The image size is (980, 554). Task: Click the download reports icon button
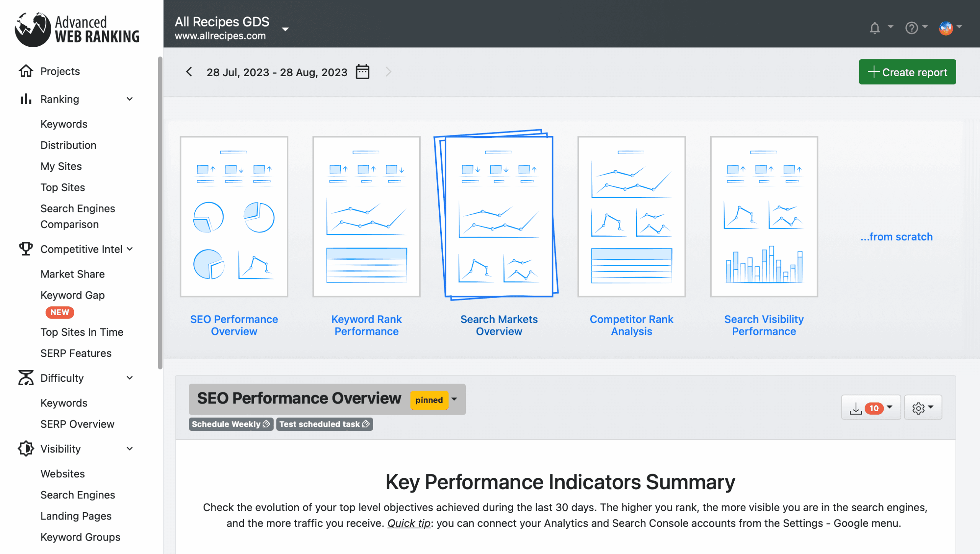(856, 408)
